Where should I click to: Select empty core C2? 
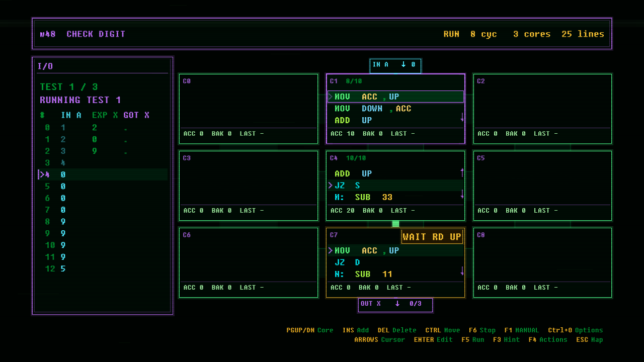542,109
